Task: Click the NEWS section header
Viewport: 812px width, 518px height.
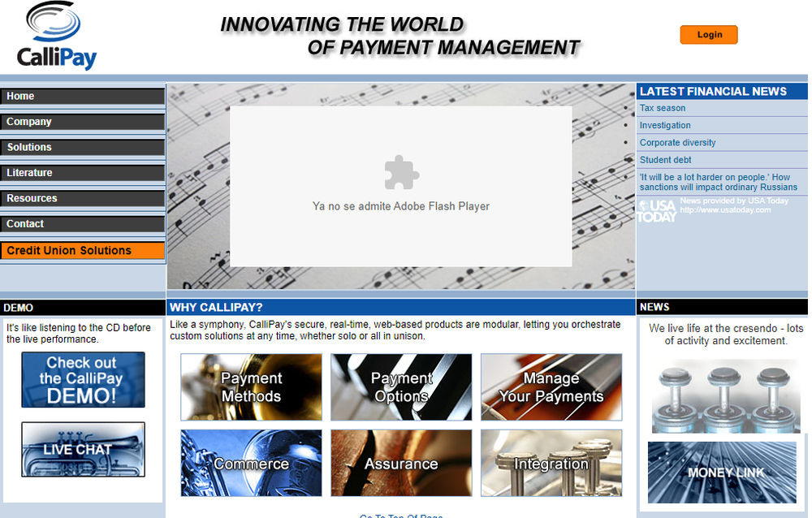Action: tap(722, 307)
